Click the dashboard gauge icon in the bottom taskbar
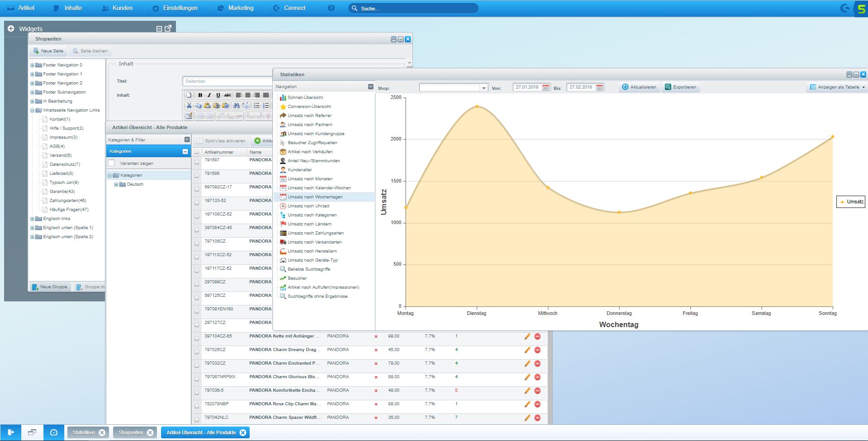The height and width of the screenshot is (441, 868). pos(54,432)
